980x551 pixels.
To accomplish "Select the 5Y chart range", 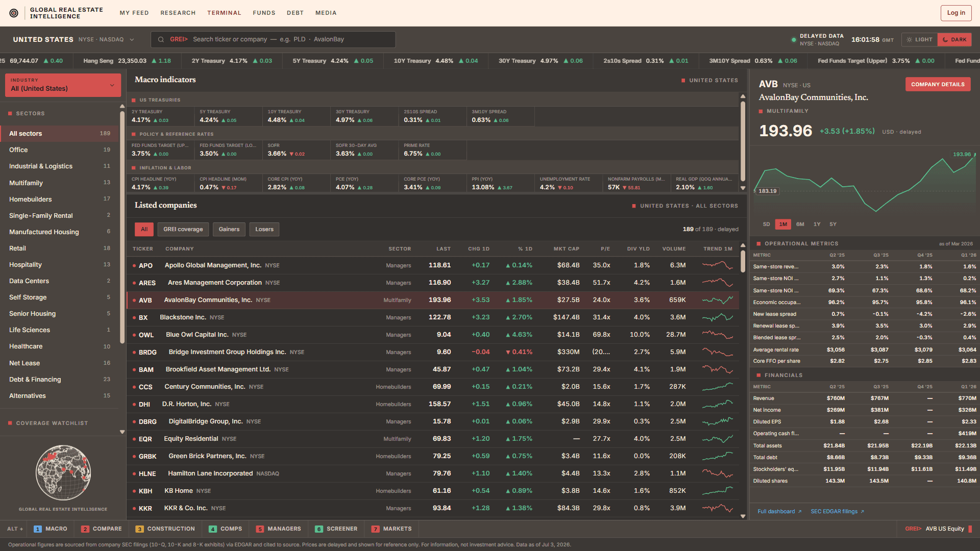I will coord(833,224).
